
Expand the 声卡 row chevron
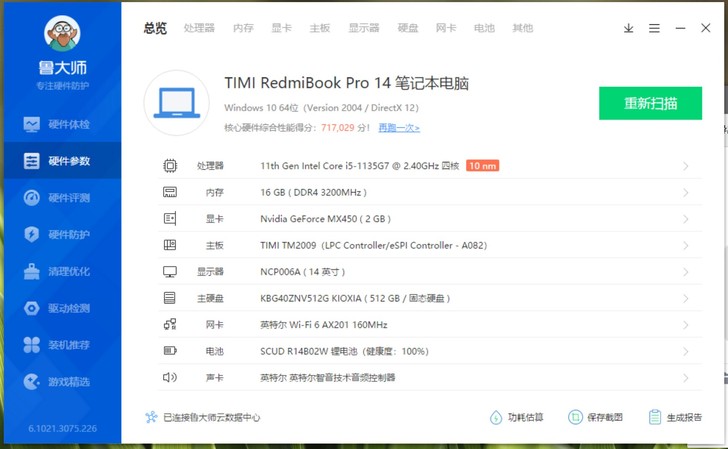click(685, 378)
